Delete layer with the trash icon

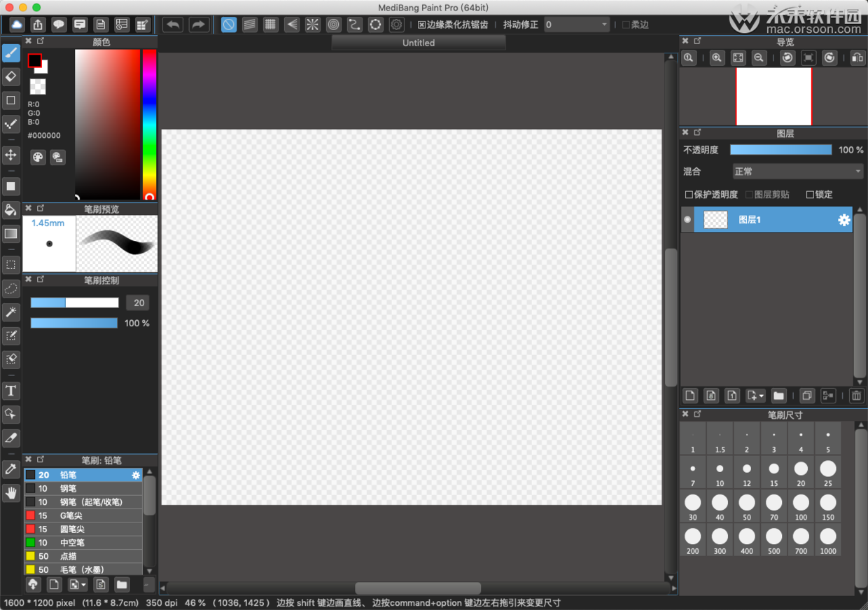pyautogui.click(x=856, y=396)
